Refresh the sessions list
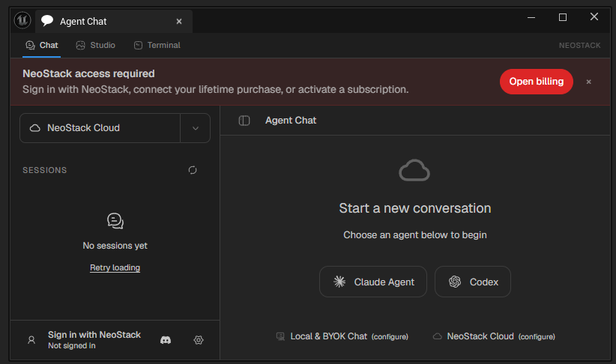 click(x=193, y=170)
